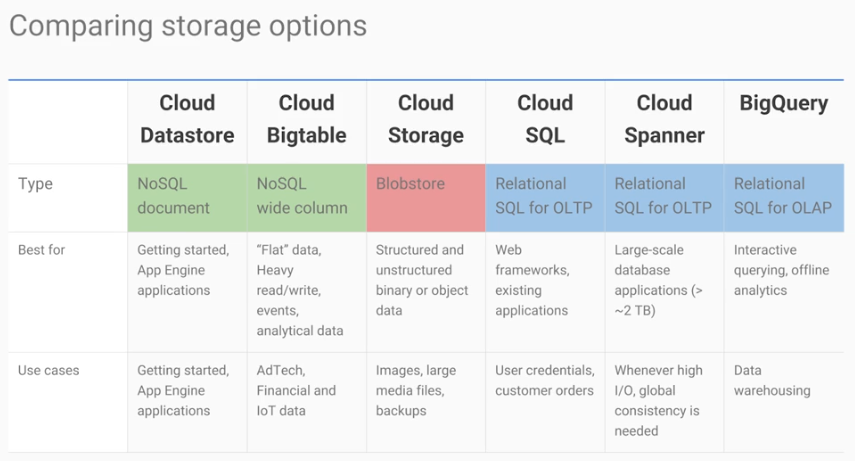Select the Cloud Datastore column header
Image resolution: width=855 pixels, height=461 pixels.
(187, 119)
